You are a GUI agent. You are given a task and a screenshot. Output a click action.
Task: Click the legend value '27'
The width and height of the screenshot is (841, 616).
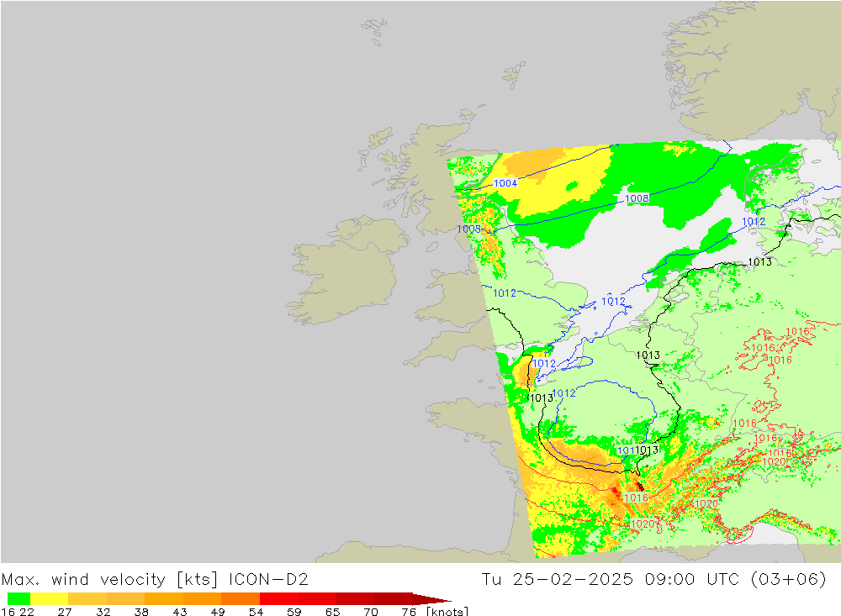click(x=65, y=612)
